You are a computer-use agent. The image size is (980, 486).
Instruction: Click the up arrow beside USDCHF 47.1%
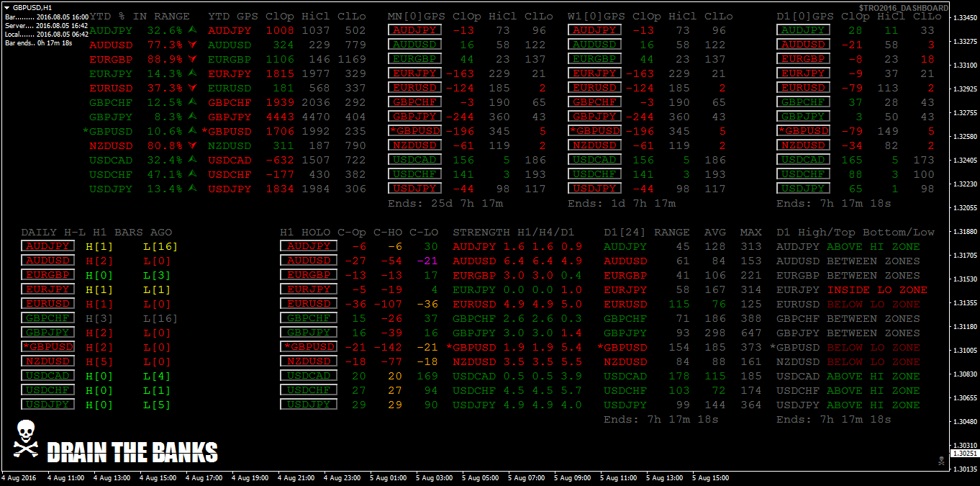[x=192, y=174]
